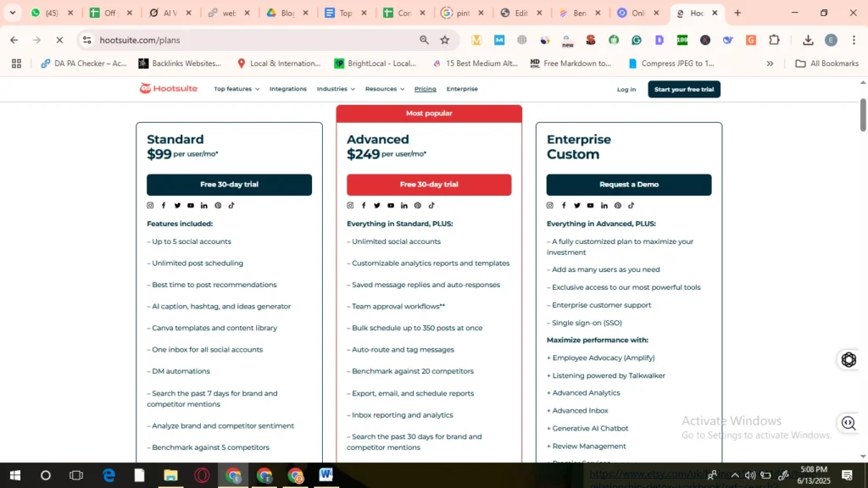This screenshot has height=488, width=868.
Task: Open the Enterprise nav item
Action: (462, 89)
